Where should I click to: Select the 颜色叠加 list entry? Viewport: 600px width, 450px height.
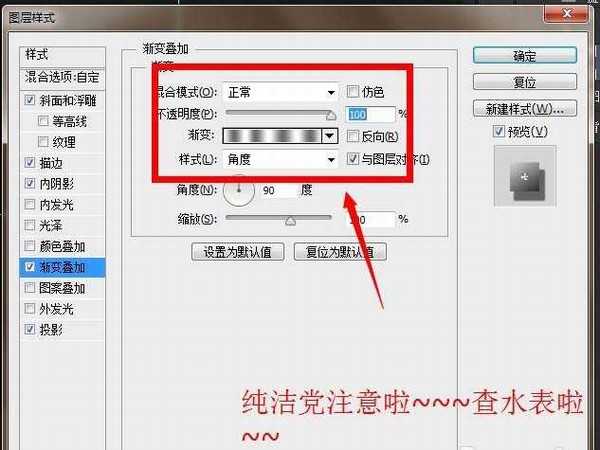[x=62, y=246]
